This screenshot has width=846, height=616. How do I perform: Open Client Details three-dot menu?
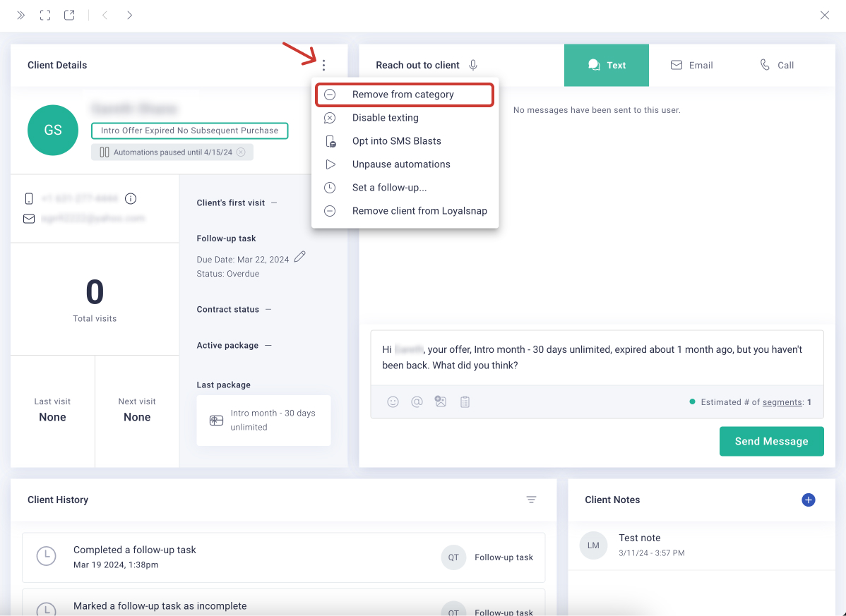click(x=323, y=65)
